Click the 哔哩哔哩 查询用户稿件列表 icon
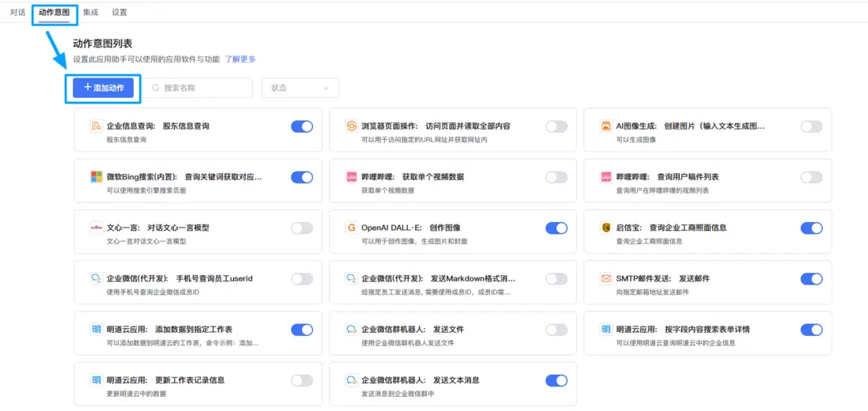The image size is (868, 411). tap(606, 177)
